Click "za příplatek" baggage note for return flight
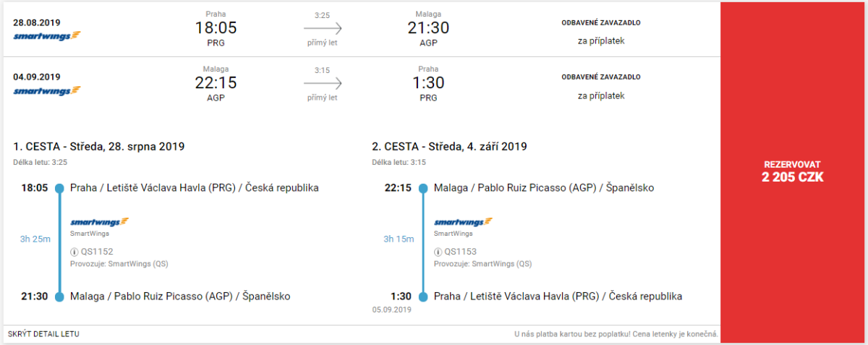The image size is (868, 345). (600, 95)
